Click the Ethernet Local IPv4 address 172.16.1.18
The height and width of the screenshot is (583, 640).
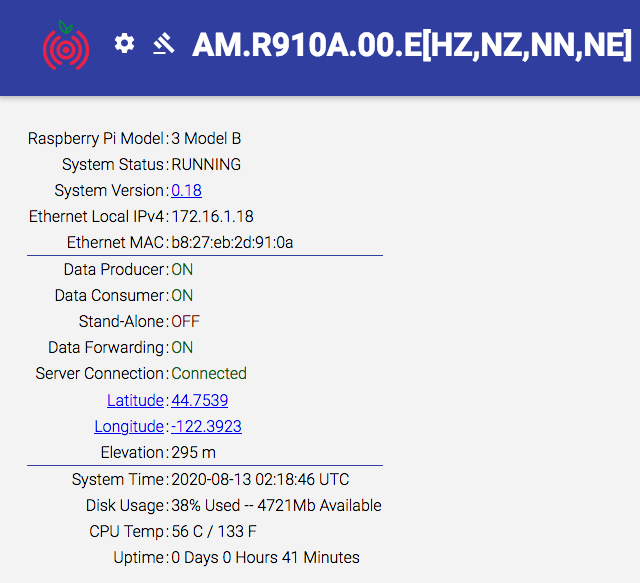click(212, 216)
